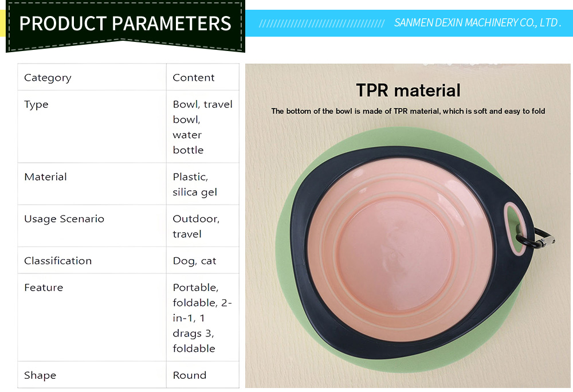Click the 'Outdoor, travel' cell
Screen dimensions: 573x392
(x=203, y=226)
